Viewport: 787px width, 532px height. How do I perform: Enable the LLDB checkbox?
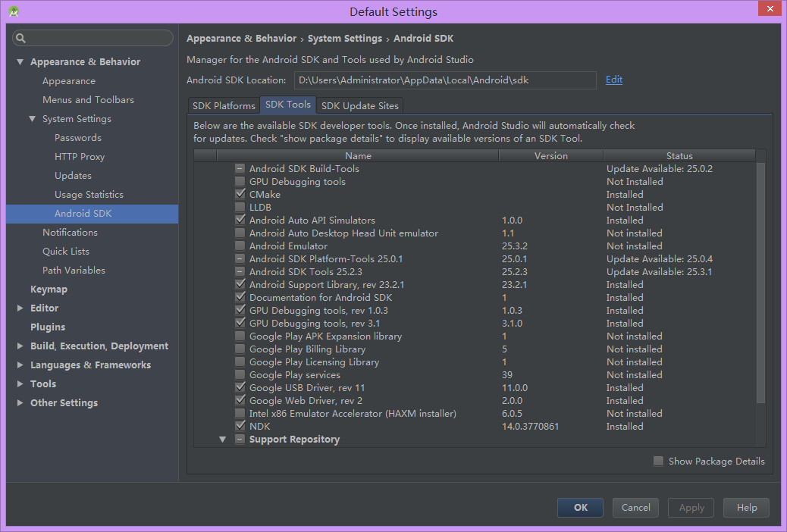tap(240, 208)
